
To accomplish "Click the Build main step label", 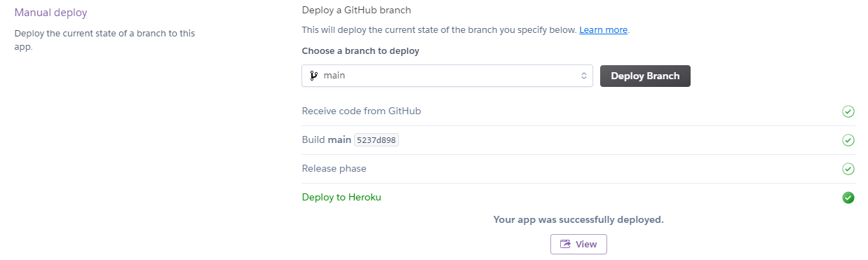I will [326, 139].
